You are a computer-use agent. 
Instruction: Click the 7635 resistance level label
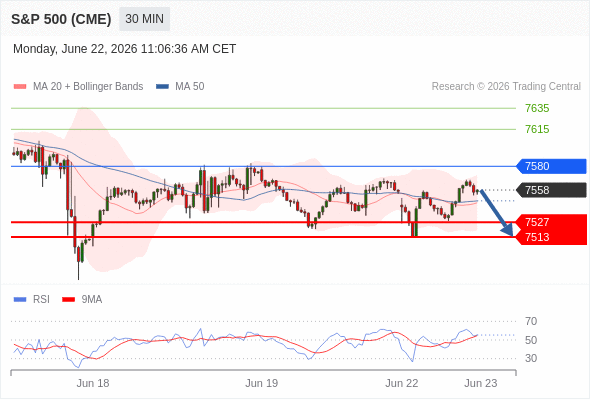tap(537, 108)
